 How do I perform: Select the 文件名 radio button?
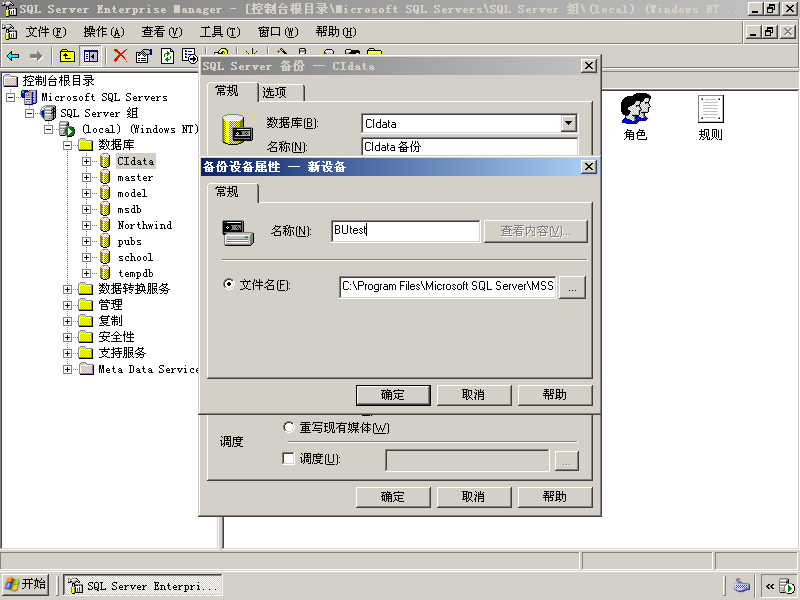(x=229, y=284)
